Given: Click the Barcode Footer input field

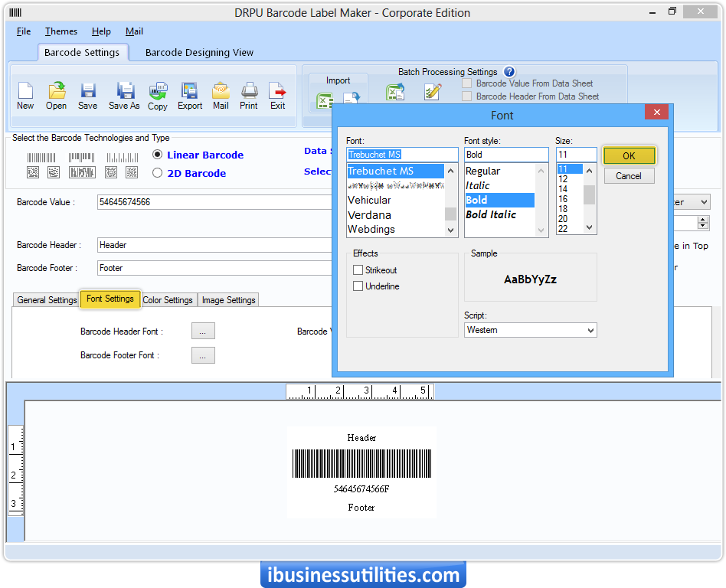Looking at the screenshot, I should tap(214, 268).
